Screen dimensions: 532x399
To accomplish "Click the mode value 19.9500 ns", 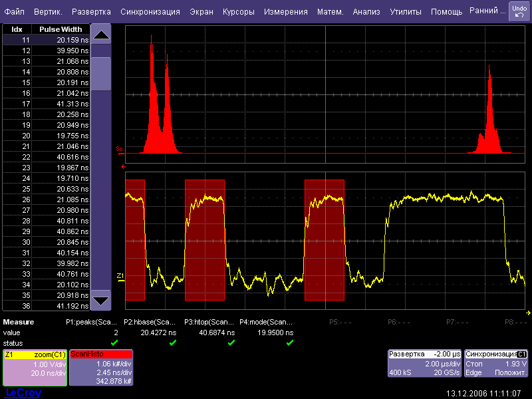I will [x=275, y=333].
